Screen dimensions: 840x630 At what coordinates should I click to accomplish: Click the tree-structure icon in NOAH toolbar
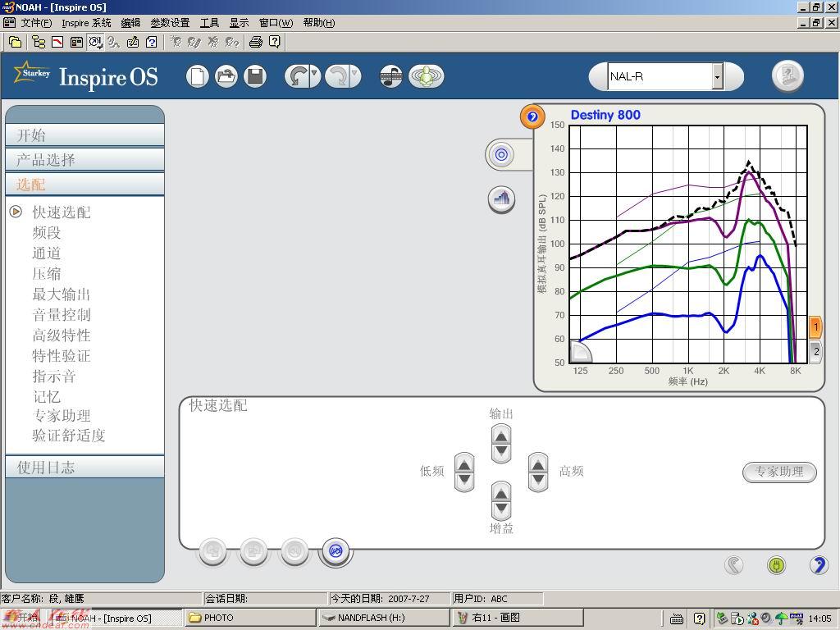tap(38, 42)
